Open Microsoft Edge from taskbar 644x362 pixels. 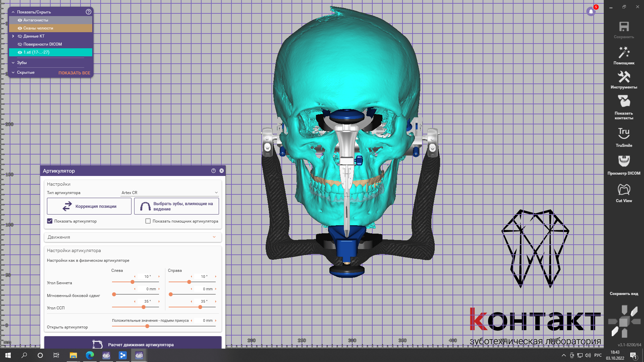[90, 355]
